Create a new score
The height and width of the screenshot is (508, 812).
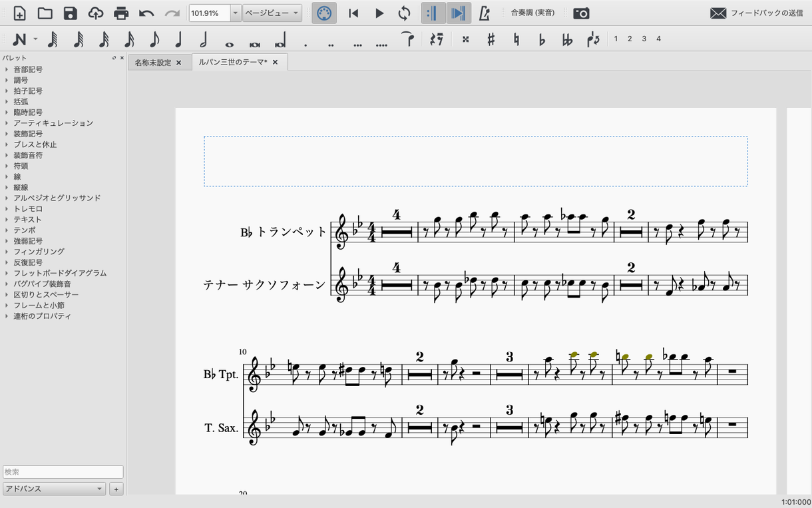(19, 13)
